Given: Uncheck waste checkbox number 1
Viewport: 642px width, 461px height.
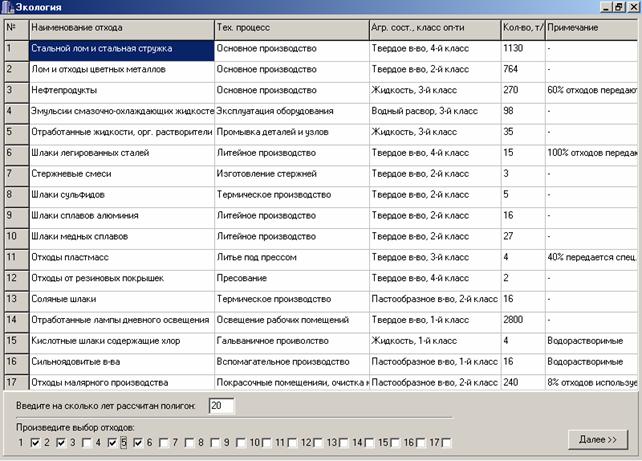Looking at the screenshot, I should pyautogui.click(x=35, y=442).
